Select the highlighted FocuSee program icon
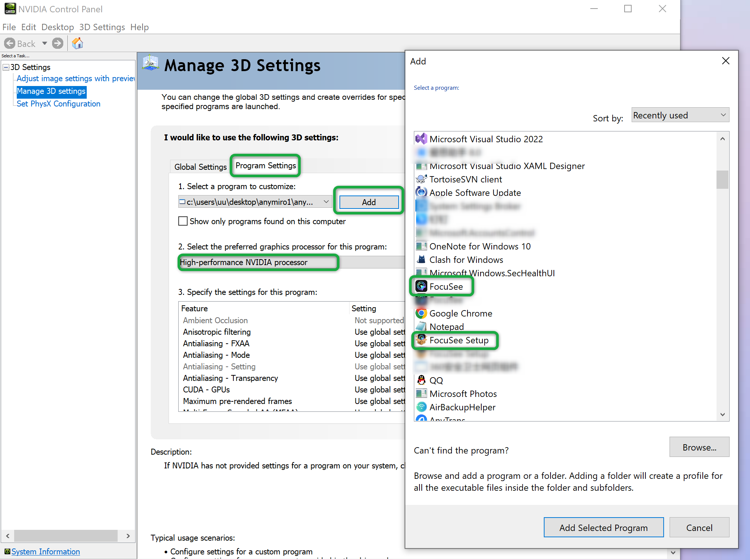750x560 pixels. 421,286
